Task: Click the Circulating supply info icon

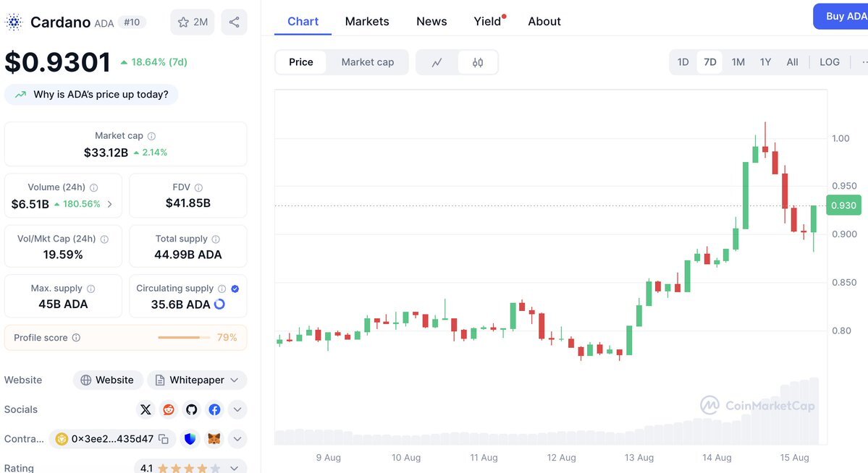Action: [222, 289]
